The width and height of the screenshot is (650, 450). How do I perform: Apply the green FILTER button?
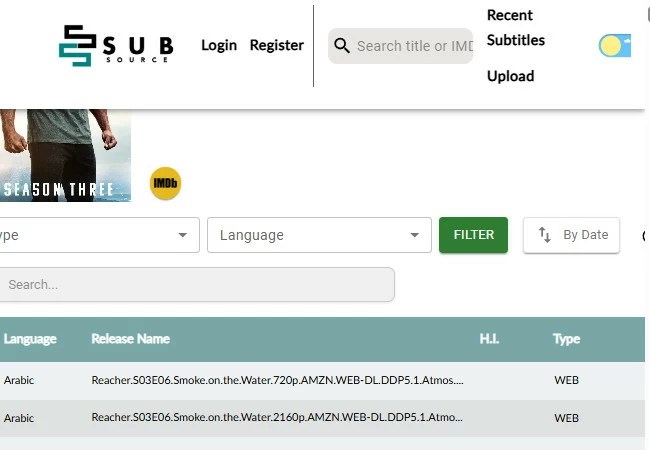click(x=473, y=235)
